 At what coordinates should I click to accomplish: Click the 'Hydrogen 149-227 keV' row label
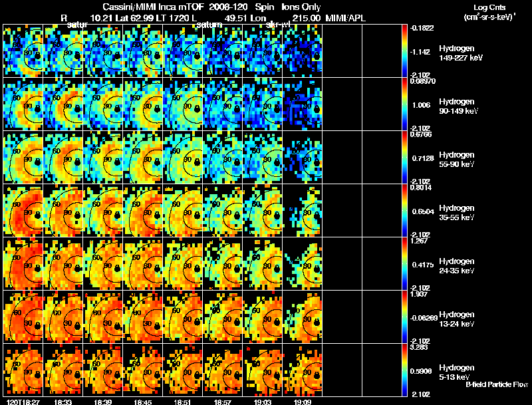[461, 53]
